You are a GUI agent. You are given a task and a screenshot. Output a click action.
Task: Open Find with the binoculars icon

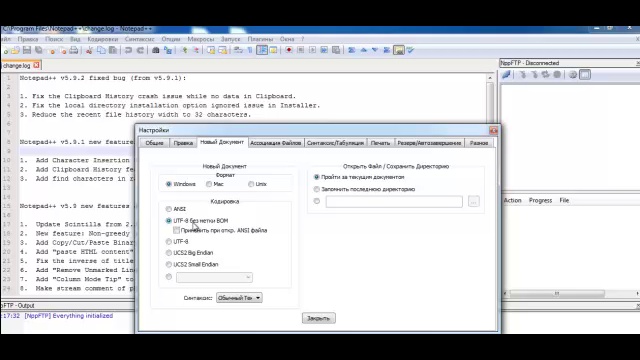(x=156, y=50)
